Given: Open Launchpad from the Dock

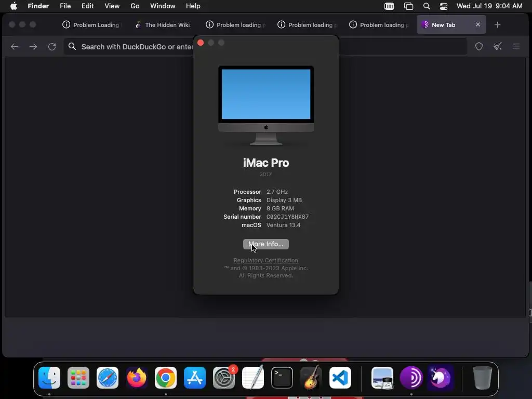Looking at the screenshot, I should coord(78,378).
